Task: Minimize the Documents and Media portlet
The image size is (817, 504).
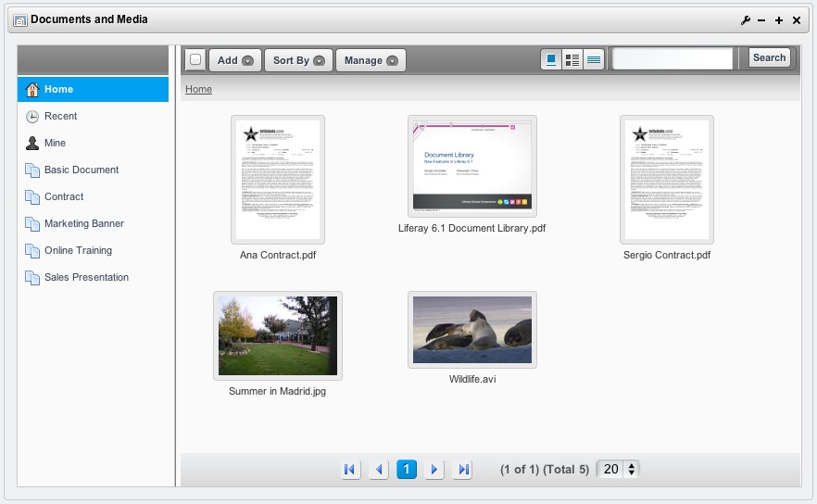Action: coord(761,20)
